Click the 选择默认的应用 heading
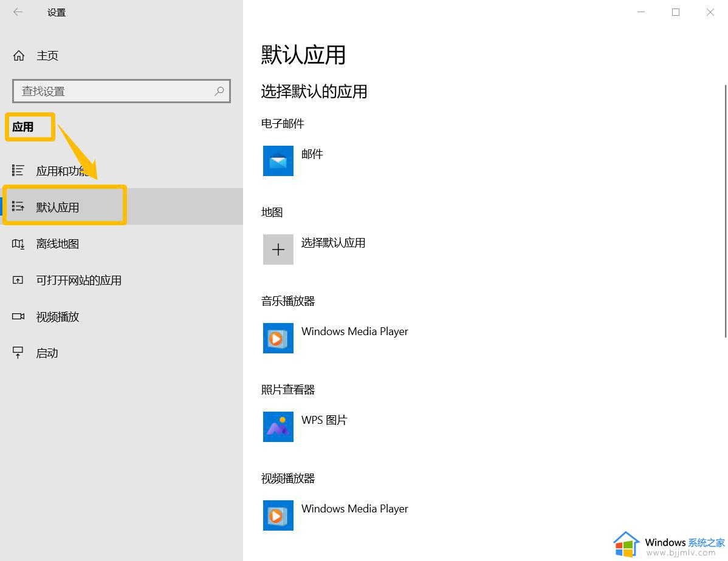 pyautogui.click(x=314, y=92)
